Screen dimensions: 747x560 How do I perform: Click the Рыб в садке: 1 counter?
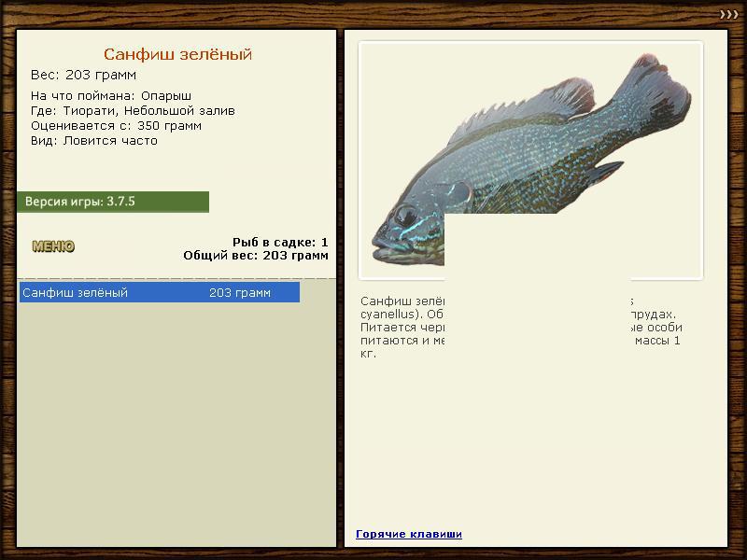(x=280, y=243)
